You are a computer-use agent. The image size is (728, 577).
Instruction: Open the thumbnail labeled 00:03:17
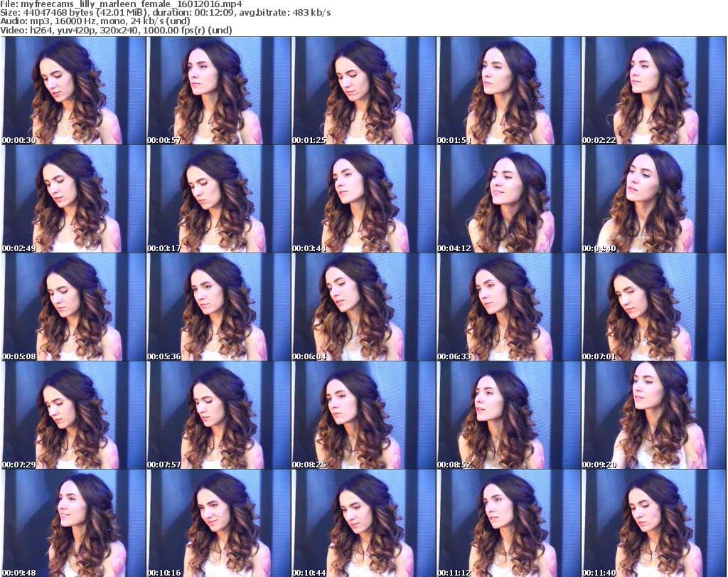[218, 198]
